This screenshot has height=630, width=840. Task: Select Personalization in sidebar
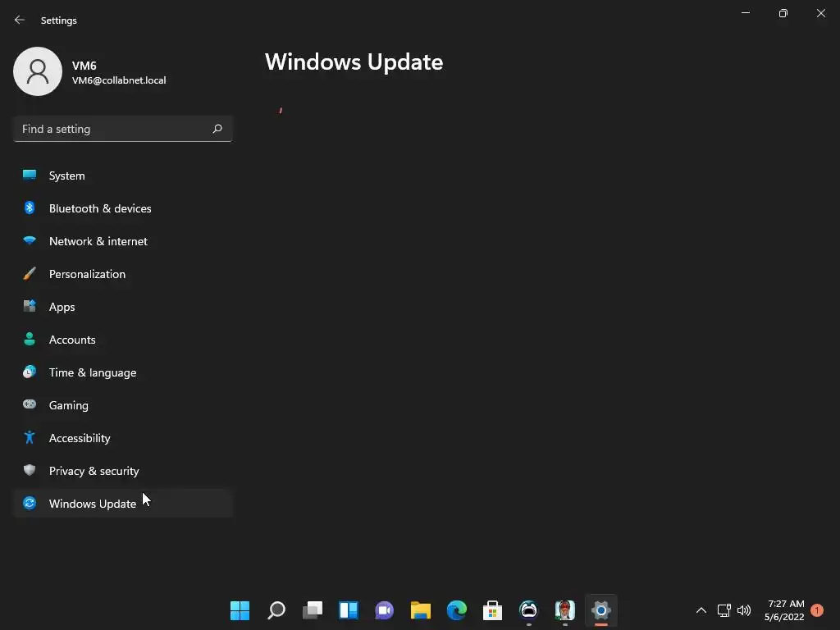coord(123,274)
